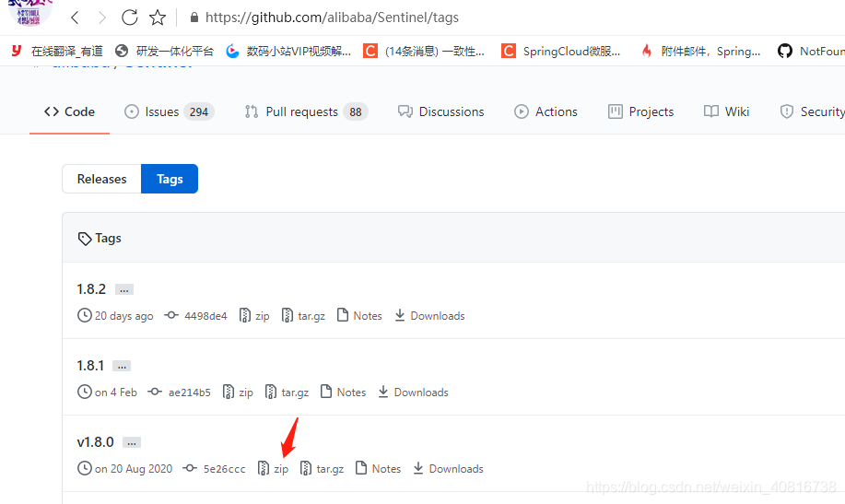Open commit 5e26ccc

(x=225, y=469)
